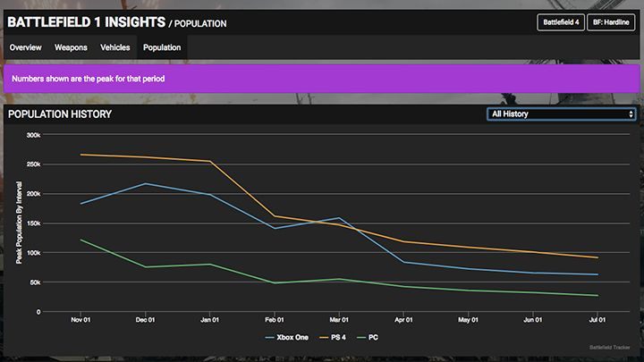Click the Battlefield Tracker chart credit

coord(610,346)
